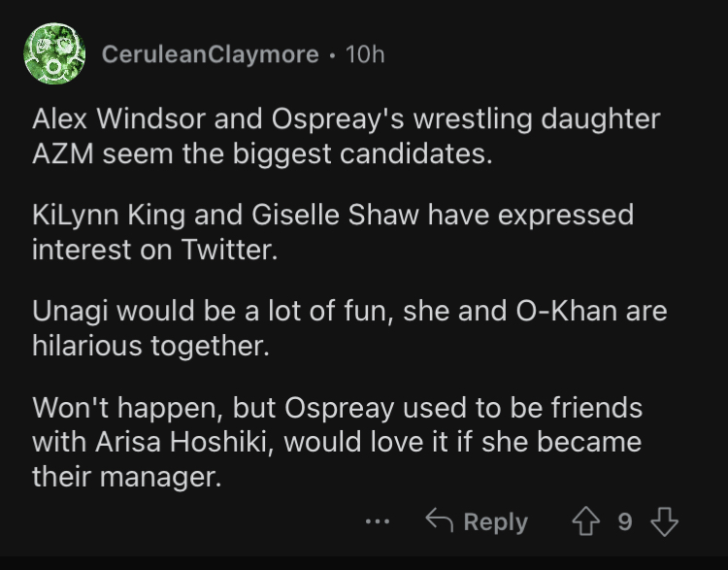Open the three-dot more options menu

377,522
